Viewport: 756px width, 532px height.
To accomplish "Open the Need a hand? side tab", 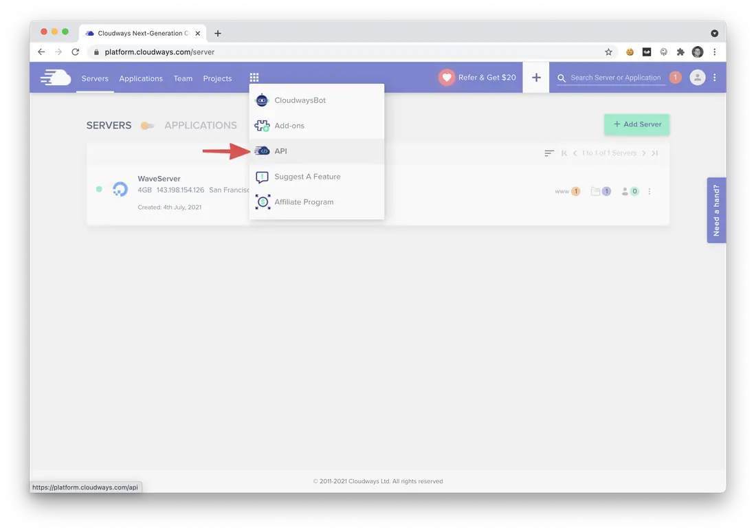I will click(x=716, y=210).
